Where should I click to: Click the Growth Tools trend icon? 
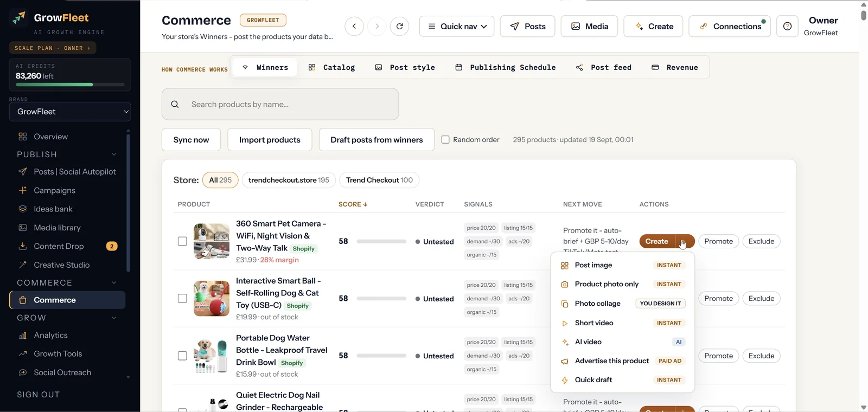pyautogui.click(x=23, y=353)
